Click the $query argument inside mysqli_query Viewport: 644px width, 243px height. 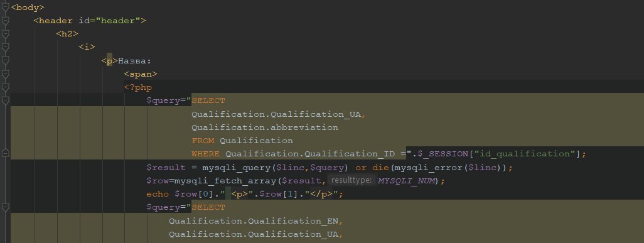tap(326, 168)
